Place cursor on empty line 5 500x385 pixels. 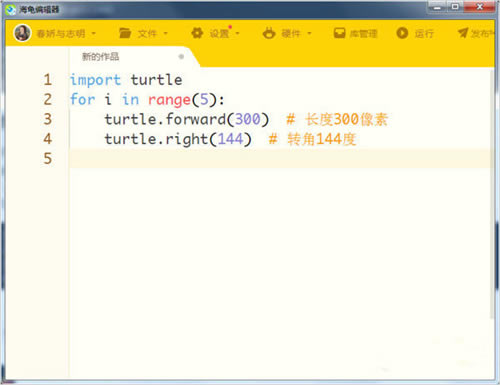(280, 158)
